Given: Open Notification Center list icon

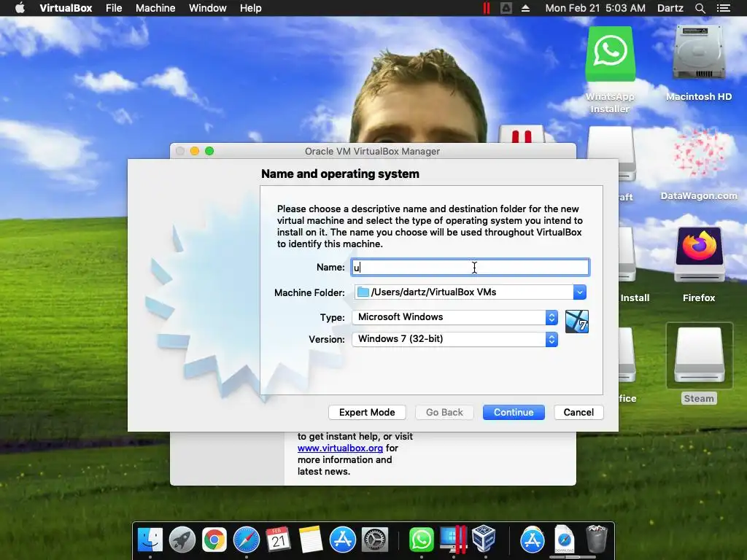Looking at the screenshot, I should click(723, 8).
